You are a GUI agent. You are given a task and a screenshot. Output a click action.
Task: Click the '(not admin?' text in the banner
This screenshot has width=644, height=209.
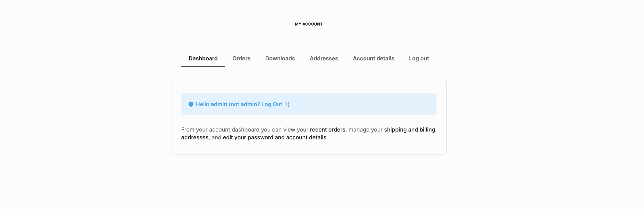coord(244,104)
